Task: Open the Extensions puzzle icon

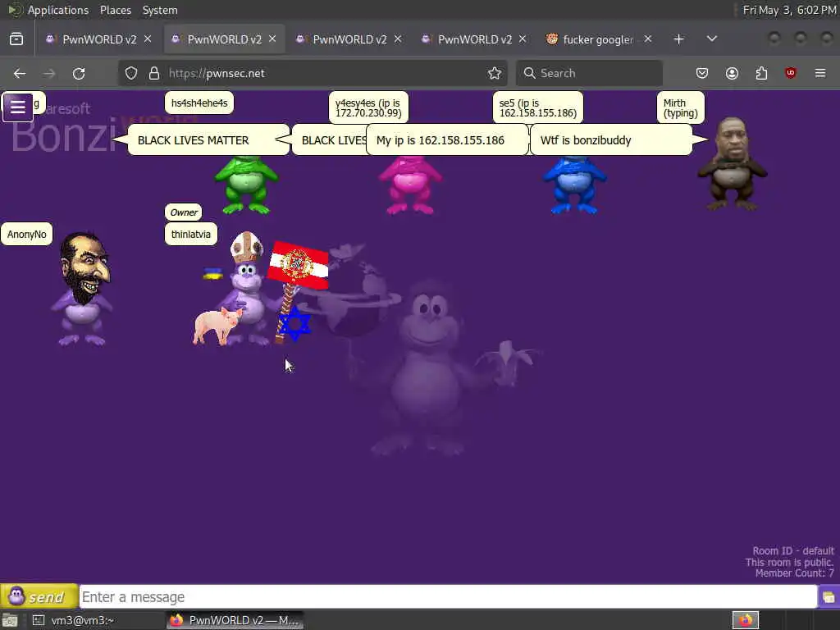Action: (761, 73)
